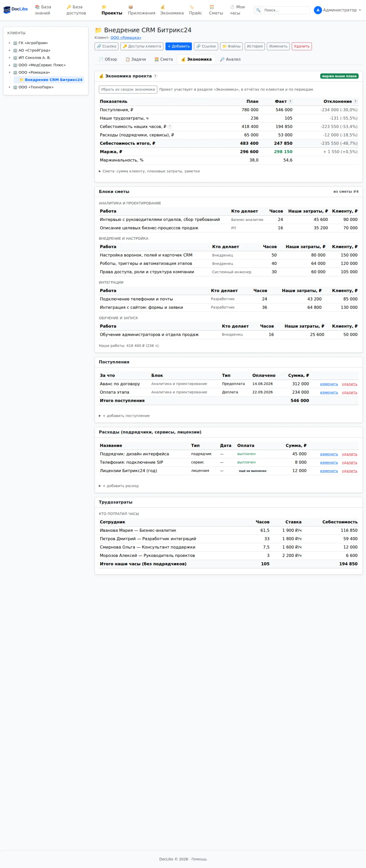This screenshot has height=868, width=366.
Task: Click the money bag icon in top navigation
Action: 163,7
